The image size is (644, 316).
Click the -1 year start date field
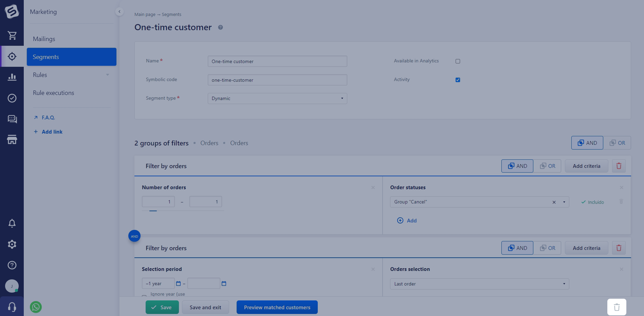(x=158, y=283)
